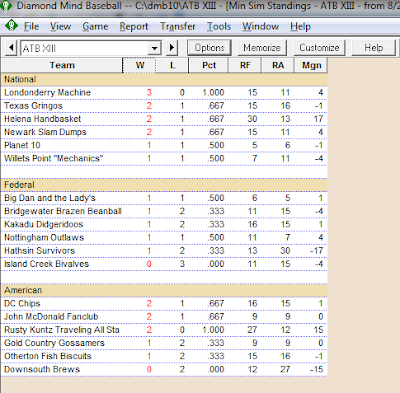Select the National division heading
The height and width of the screenshot is (393, 400).
[164, 79]
